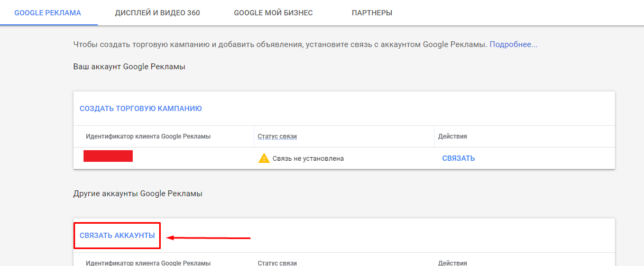Image resolution: width=644 pixels, height=266 pixels.
Task: Go to the ПАРТНЕРЫ tab
Action: 372,13
